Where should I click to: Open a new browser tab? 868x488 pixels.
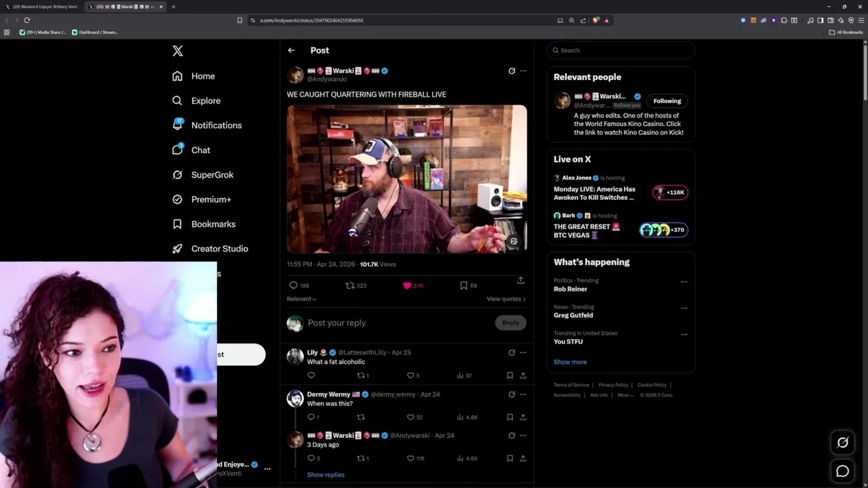tap(173, 7)
